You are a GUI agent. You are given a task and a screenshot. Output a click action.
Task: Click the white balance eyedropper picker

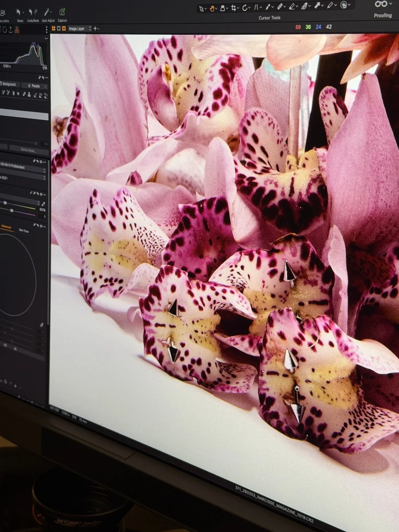(x=43, y=204)
